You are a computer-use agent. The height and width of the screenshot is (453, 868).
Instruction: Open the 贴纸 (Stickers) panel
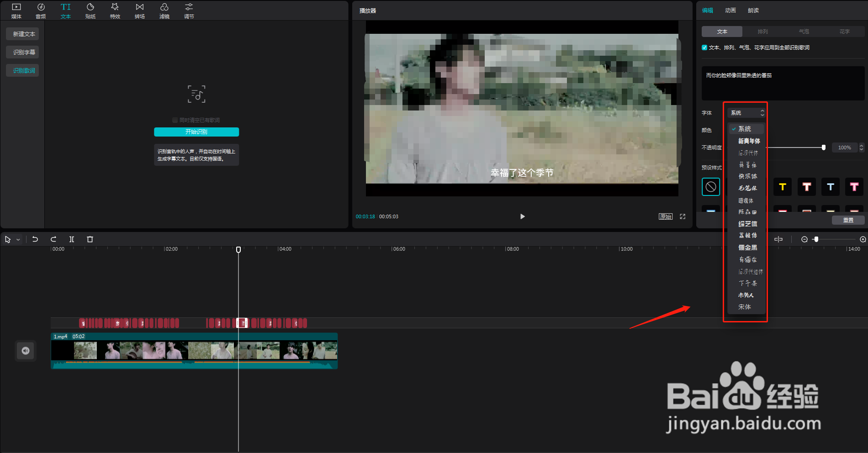(x=90, y=11)
